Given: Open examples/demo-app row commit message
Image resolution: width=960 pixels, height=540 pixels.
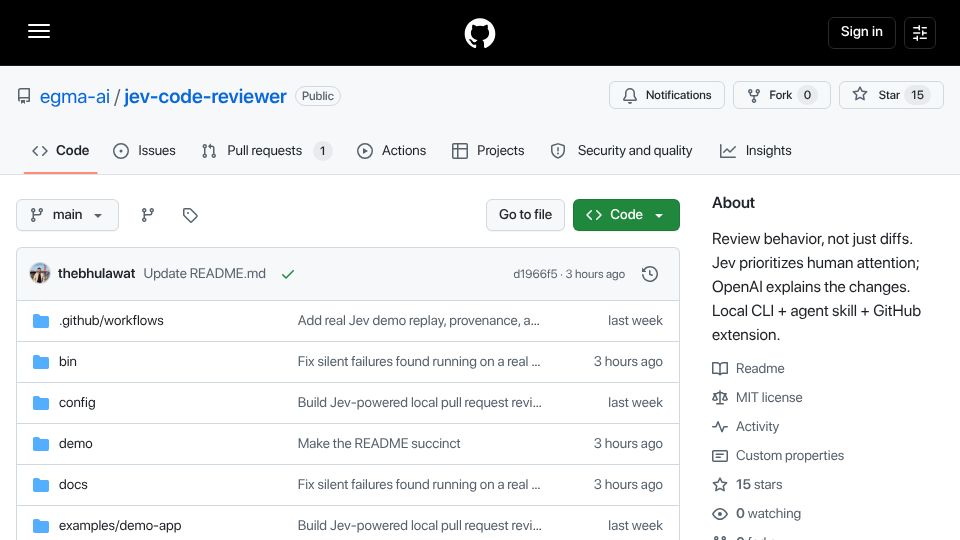Looking at the screenshot, I should click(419, 526).
